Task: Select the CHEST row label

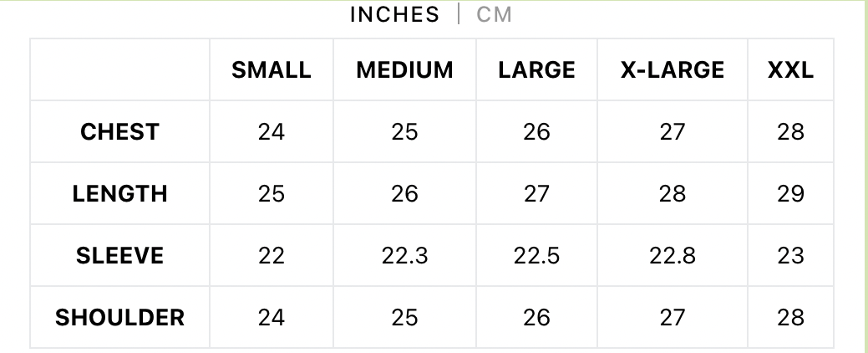Action: [119, 132]
